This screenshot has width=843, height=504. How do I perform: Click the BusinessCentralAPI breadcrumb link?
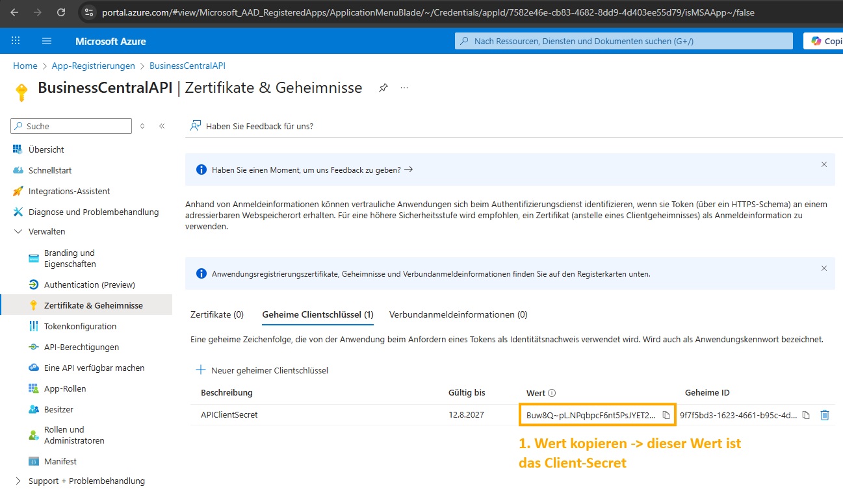tap(187, 66)
